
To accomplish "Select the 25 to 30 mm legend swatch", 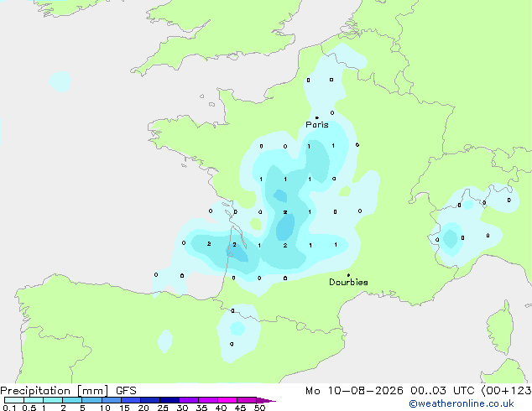I will (x=169, y=400).
